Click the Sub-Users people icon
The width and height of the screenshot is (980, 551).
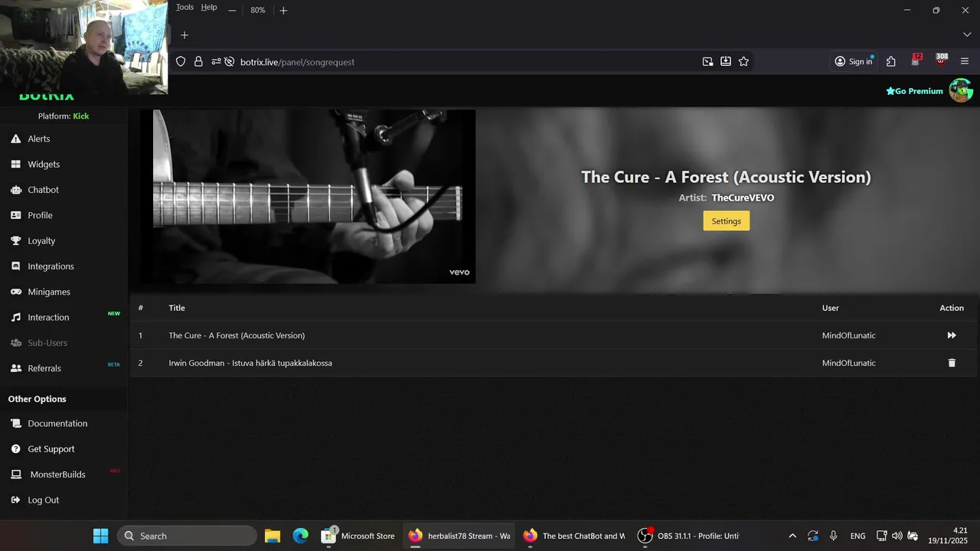pyautogui.click(x=15, y=343)
